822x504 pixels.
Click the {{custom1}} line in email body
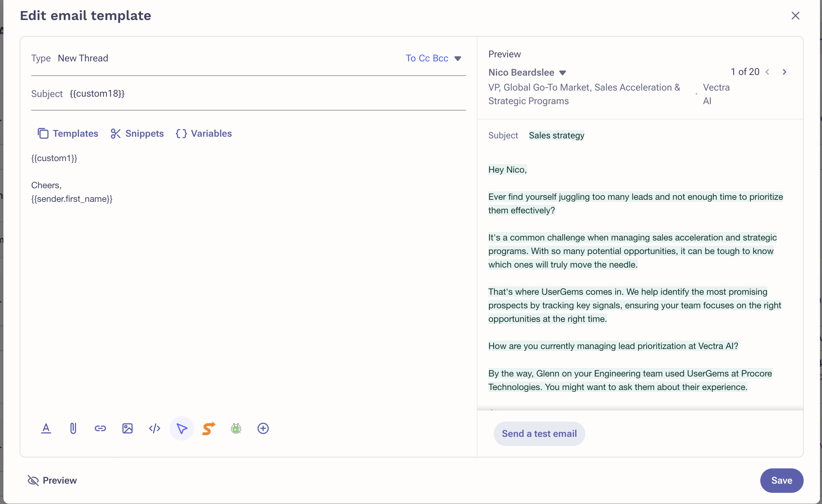(54, 158)
